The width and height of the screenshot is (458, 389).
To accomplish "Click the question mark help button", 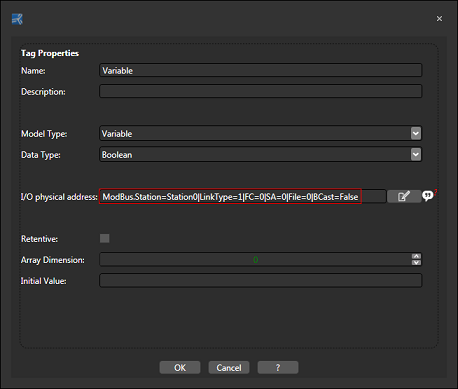I will point(278,368).
